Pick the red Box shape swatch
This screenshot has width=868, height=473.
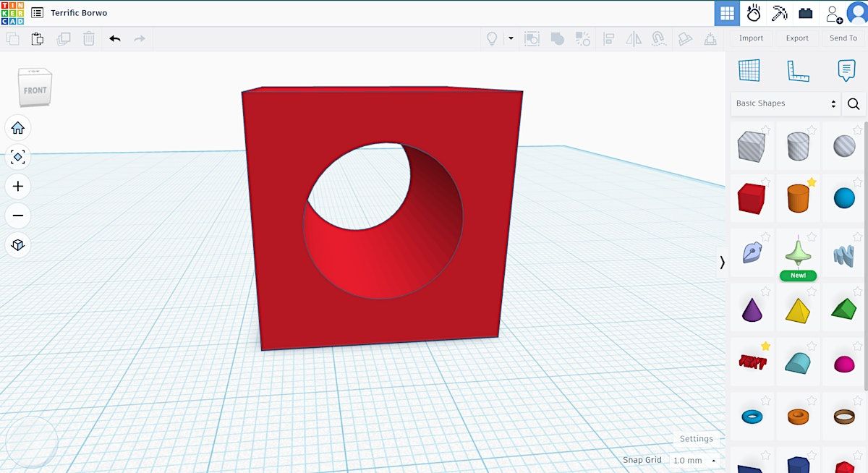tap(751, 198)
